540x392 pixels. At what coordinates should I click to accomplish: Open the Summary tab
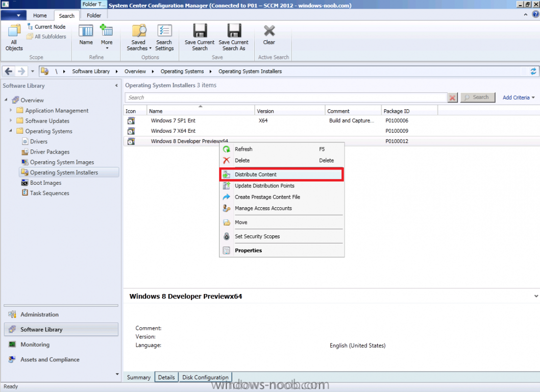[x=139, y=377]
